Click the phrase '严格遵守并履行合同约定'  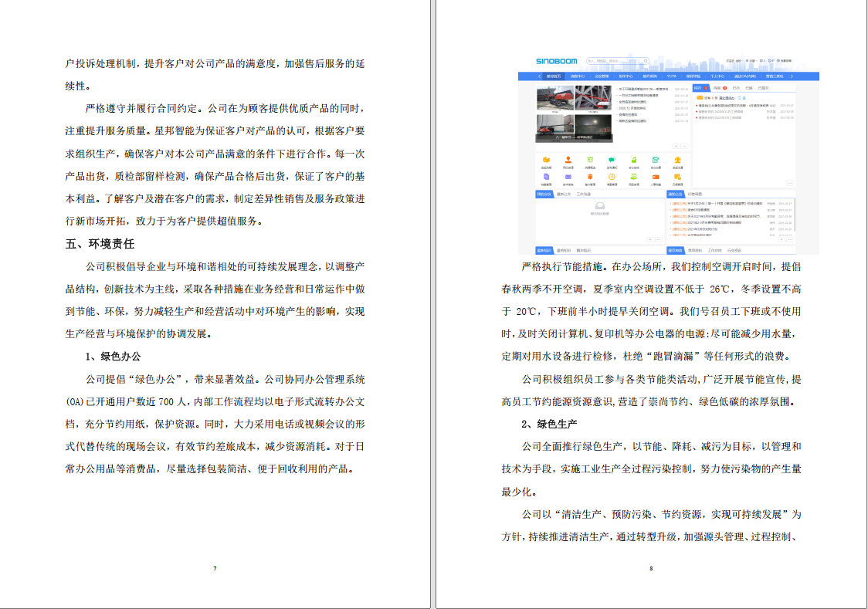141,109
